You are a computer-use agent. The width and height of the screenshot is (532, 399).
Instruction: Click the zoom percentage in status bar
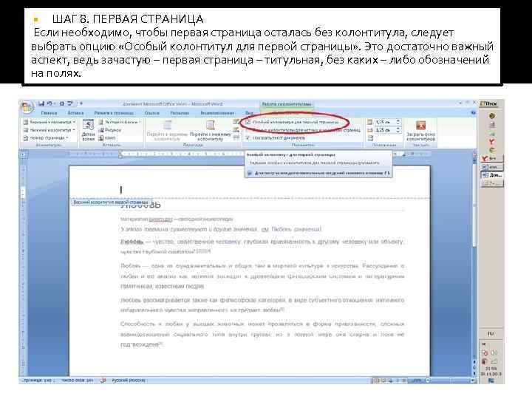[417, 381]
